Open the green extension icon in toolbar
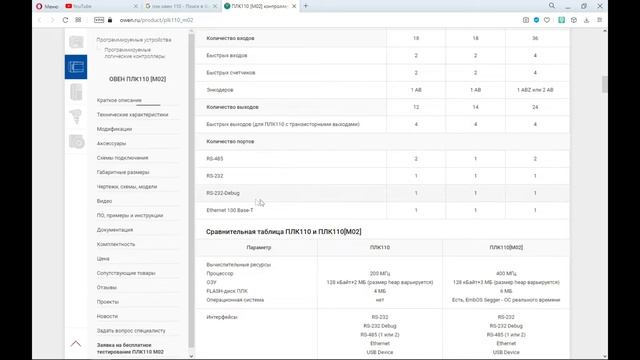This screenshot has height=360, width=640. pos(562,20)
